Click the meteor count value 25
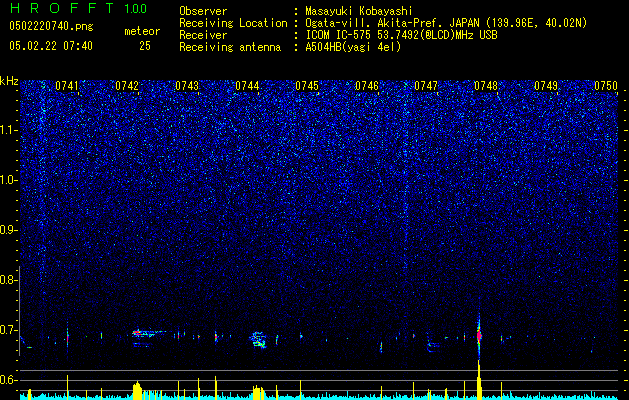Viewport: 629px width, 400px height. click(145, 46)
